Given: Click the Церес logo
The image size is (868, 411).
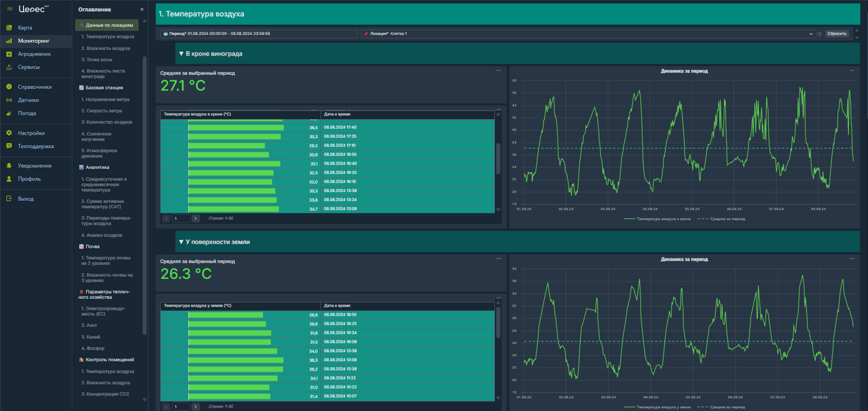Looking at the screenshot, I should (33, 9).
